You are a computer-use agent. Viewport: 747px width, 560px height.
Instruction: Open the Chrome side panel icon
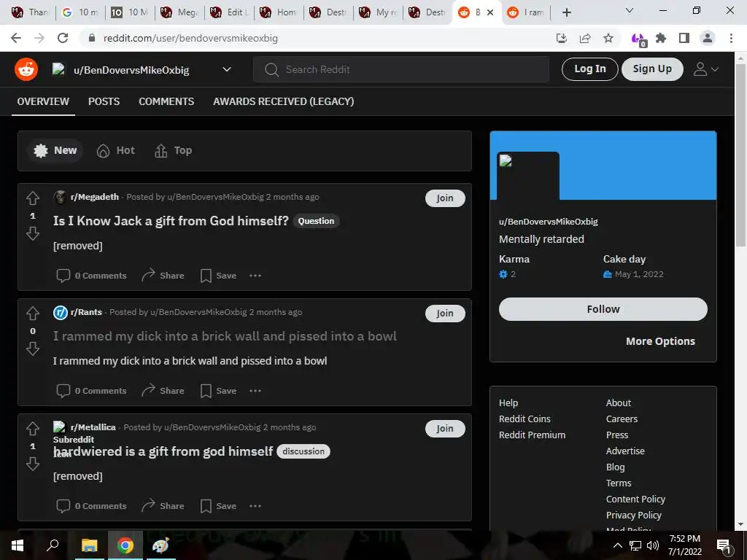(684, 38)
